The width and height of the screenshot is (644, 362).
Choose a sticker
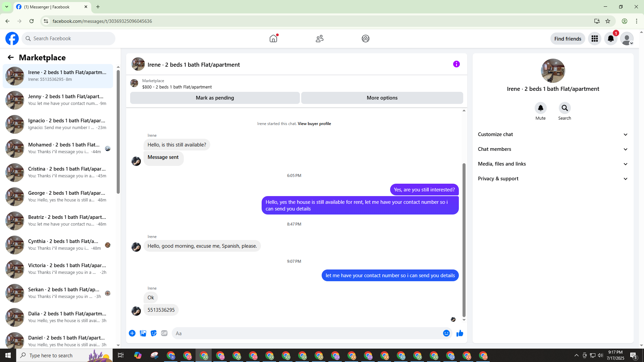tap(154, 333)
